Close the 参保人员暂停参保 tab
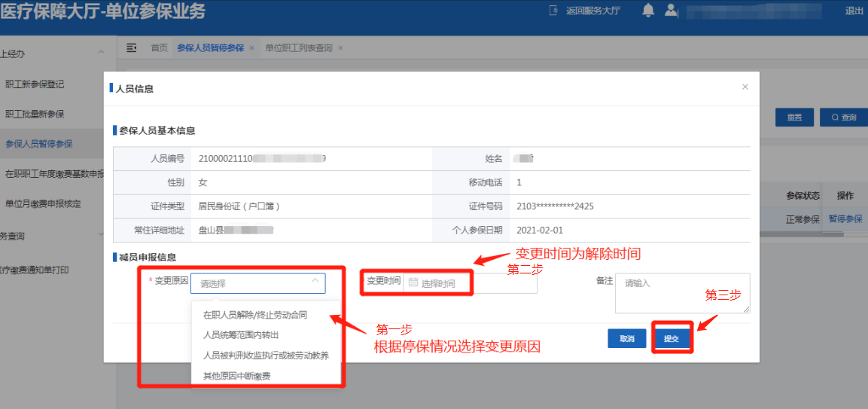 [251, 48]
